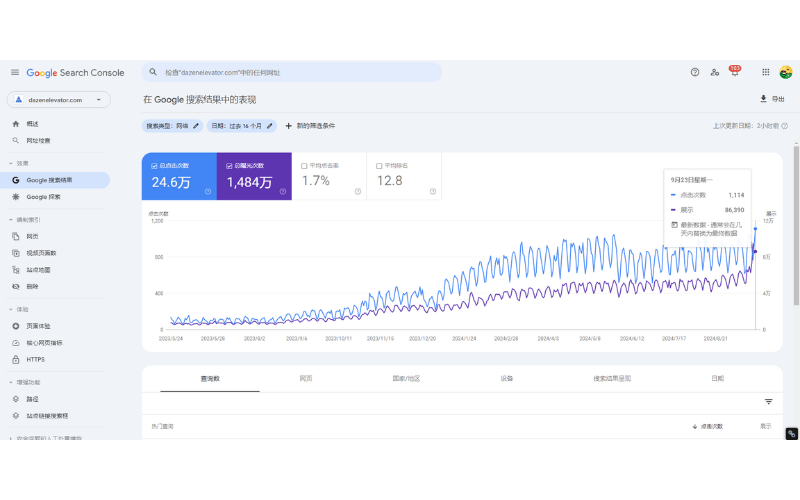Viewport: 800px width, 500px height.
Task: Select the 查询数 queries tab
Action: tap(210, 379)
